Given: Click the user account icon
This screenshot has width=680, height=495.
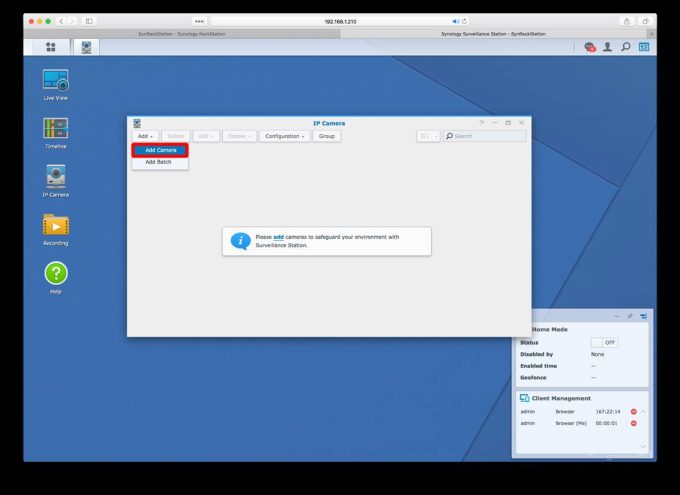Looking at the screenshot, I should click(x=607, y=47).
